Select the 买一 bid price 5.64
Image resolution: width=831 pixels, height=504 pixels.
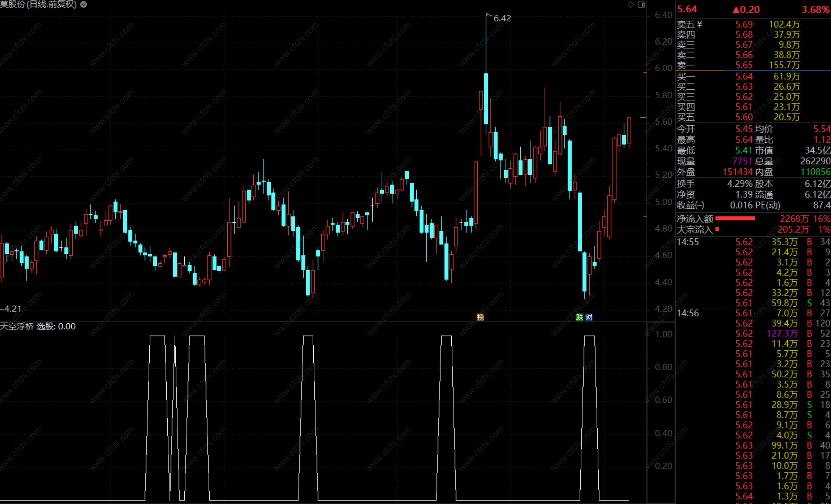click(x=744, y=76)
